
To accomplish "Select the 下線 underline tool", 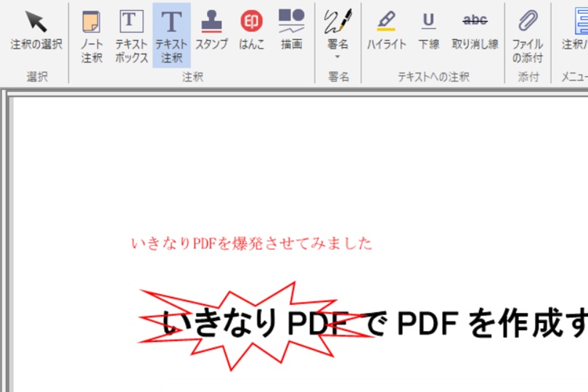I will coord(428,30).
